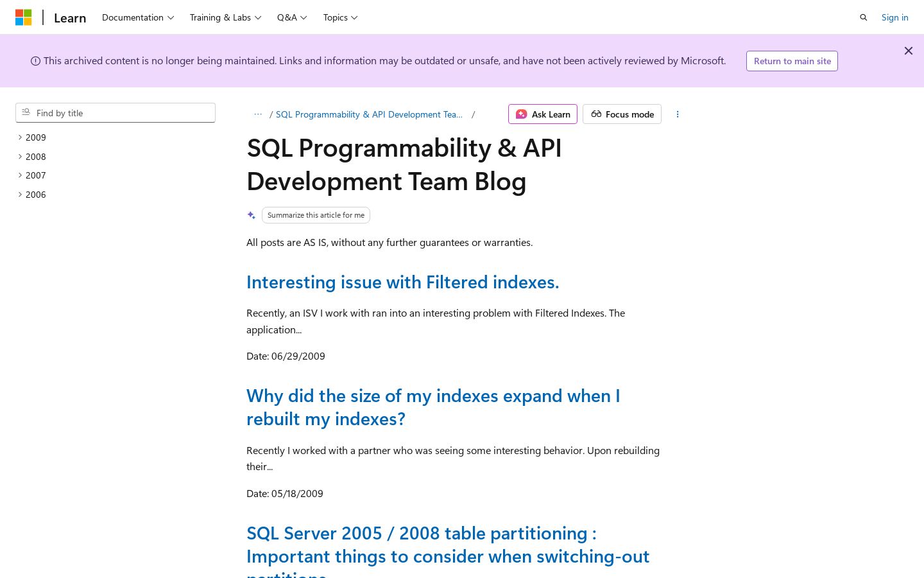Screen dimensions: 924x578
Task: Focus the Find by title field
Action: pos(116,113)
